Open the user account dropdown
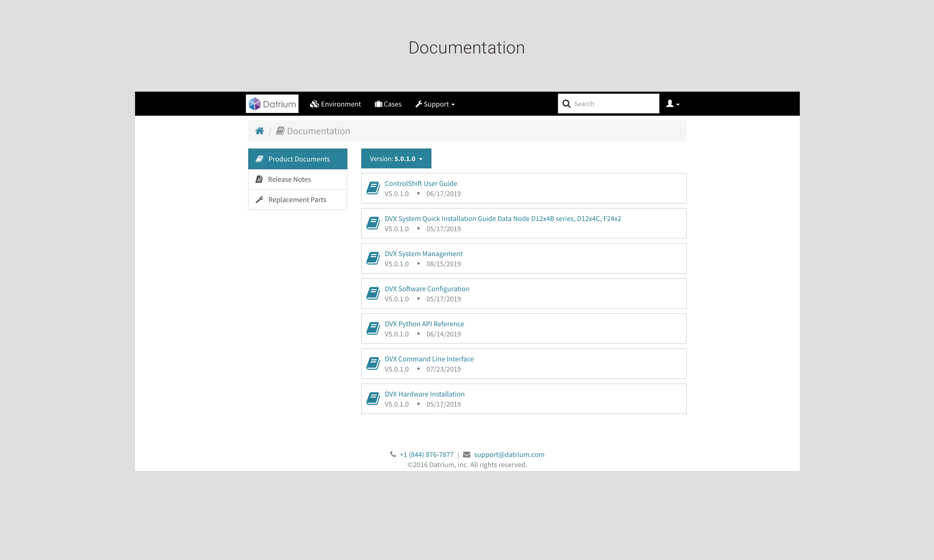 point(672,104)
